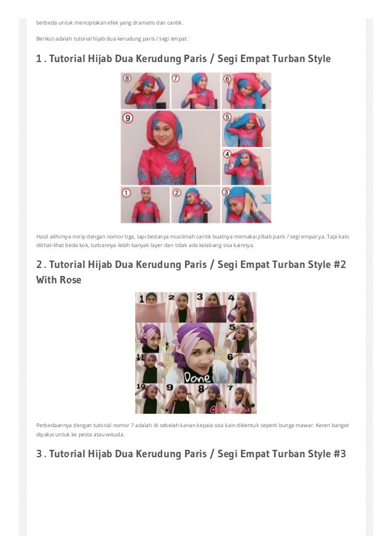This screenshot has height=555, width=392.
Task: Open step 7 photo in purple rose collage
Action: [241, 398]
